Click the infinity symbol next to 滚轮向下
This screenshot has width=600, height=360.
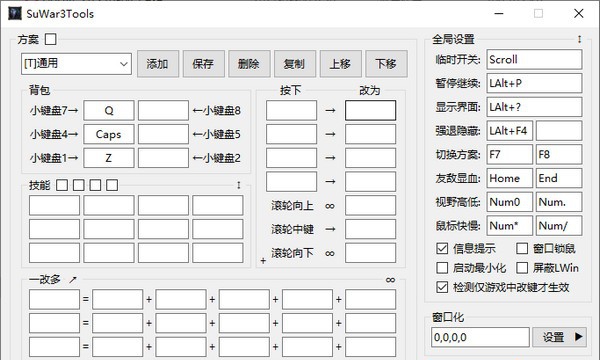pos(330,253)
